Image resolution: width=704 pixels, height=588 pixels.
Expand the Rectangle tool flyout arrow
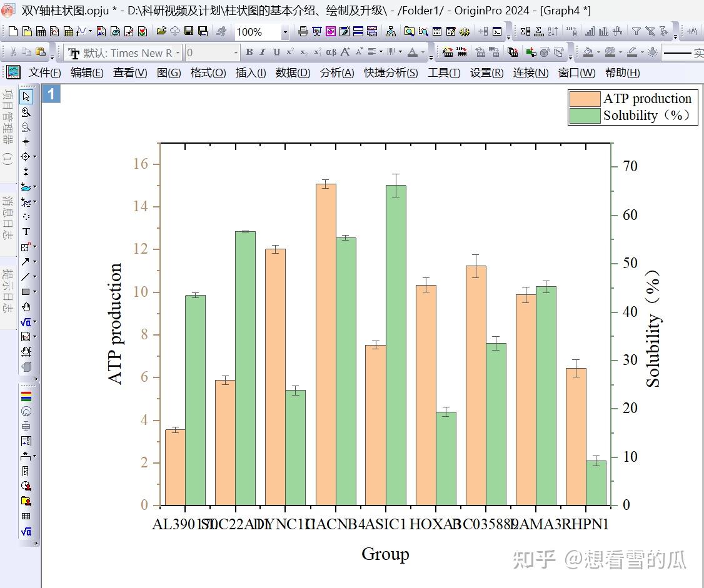tap(34, 292)
